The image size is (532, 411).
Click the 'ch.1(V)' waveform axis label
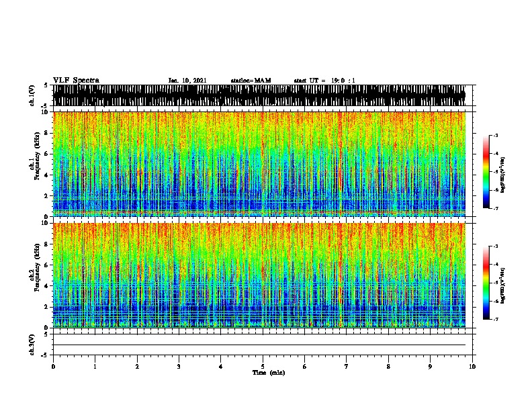click(32, 95)
